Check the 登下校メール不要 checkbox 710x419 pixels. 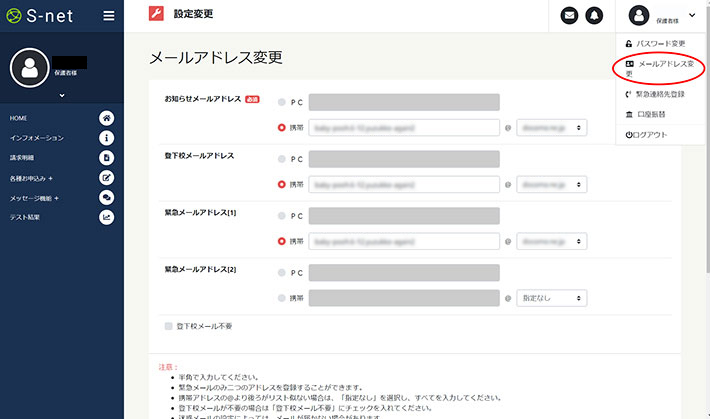pyautogui.click(x=168, y=326)
